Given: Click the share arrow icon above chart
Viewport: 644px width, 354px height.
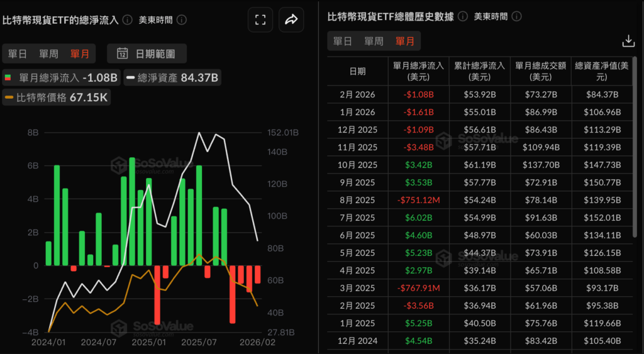Looking at the screenshot, I should click(x=291, y=20).
